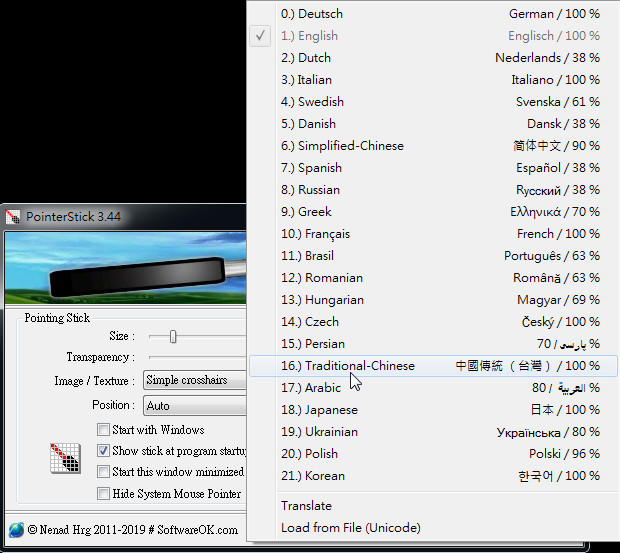Click the globe icon beside the copyright text
This screenshot has height=553, width=620.
[16, 530]
